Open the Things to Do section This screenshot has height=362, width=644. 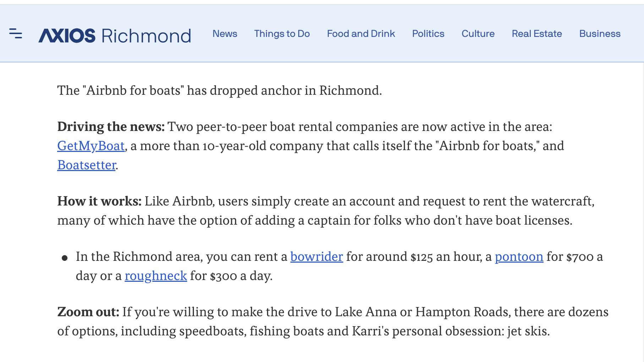(x=282, y=34)
